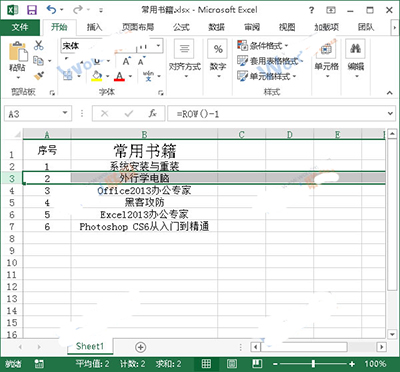Click the 文件 file button

20,27
